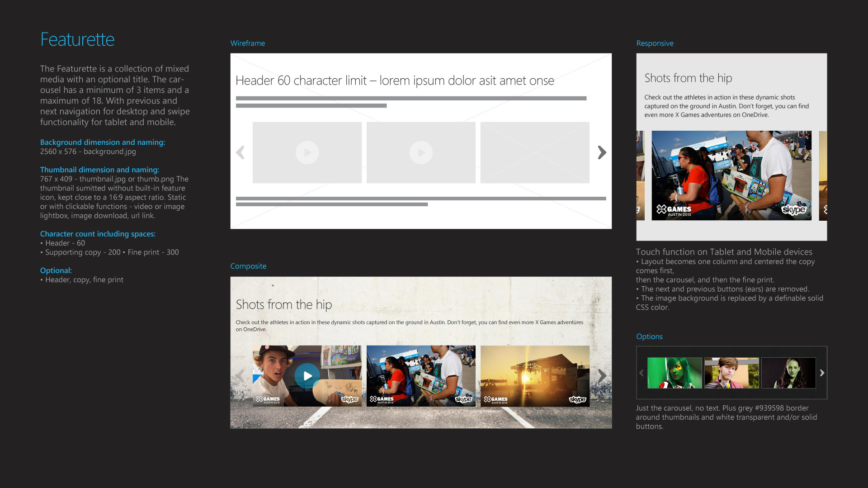Click the Options carousel previous arrow
868x488 pixels.
(641, 373)
